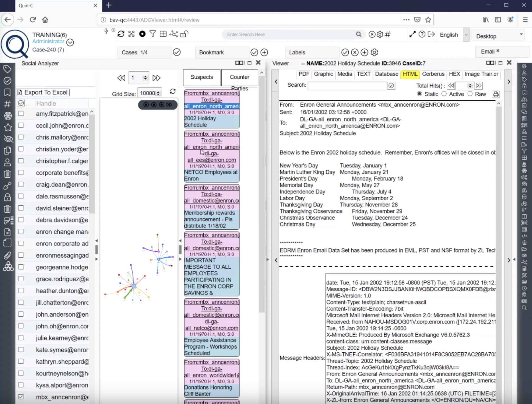This screenshot has height=404, width=532.
Task: Click the bookmark icon in left sidebar
Action: pos(7,93)
